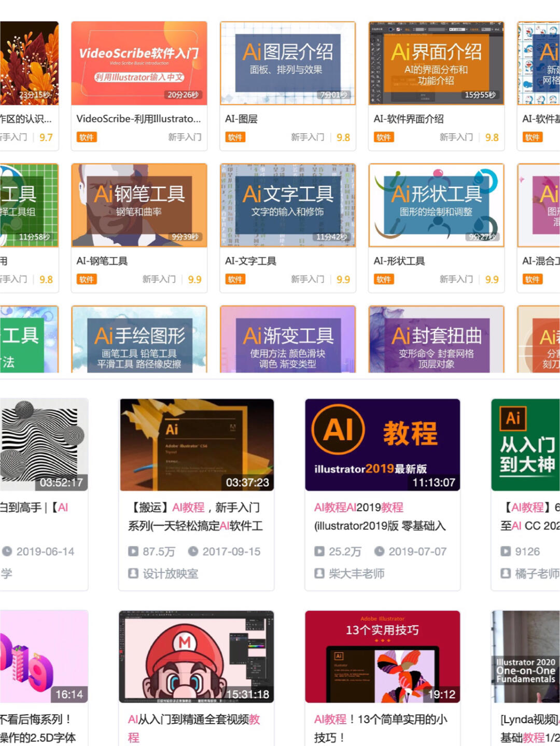Click the uploader icon beside "柴大丰老师"
The image size is (560, 746).
320,574
